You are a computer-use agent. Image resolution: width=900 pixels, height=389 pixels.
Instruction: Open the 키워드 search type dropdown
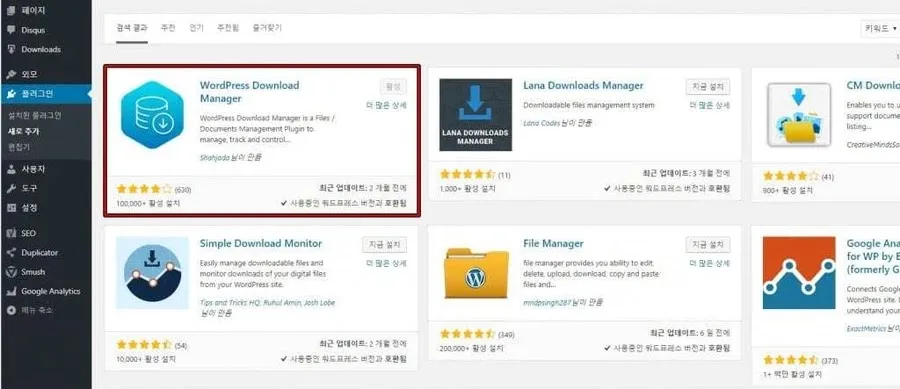click(880, 29)
